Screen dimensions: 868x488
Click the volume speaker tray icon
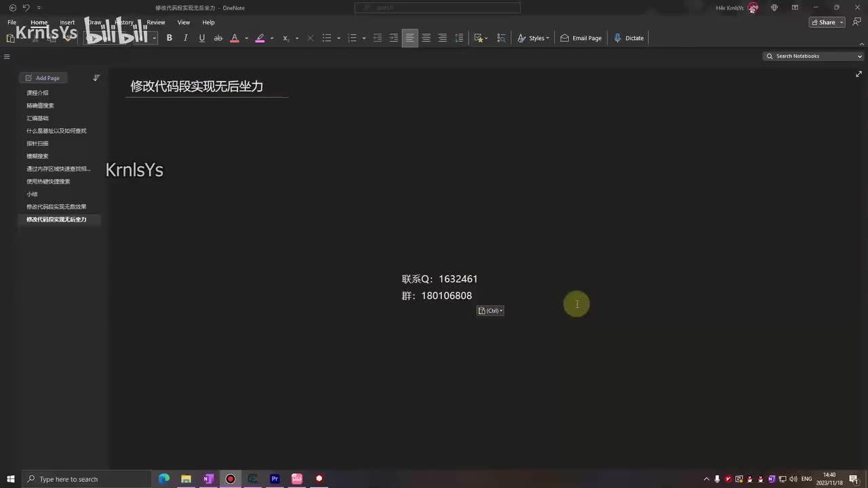pos(793,479)
